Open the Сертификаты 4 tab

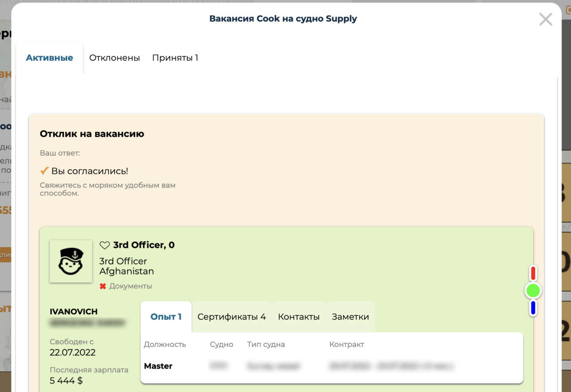coord(231,317)
